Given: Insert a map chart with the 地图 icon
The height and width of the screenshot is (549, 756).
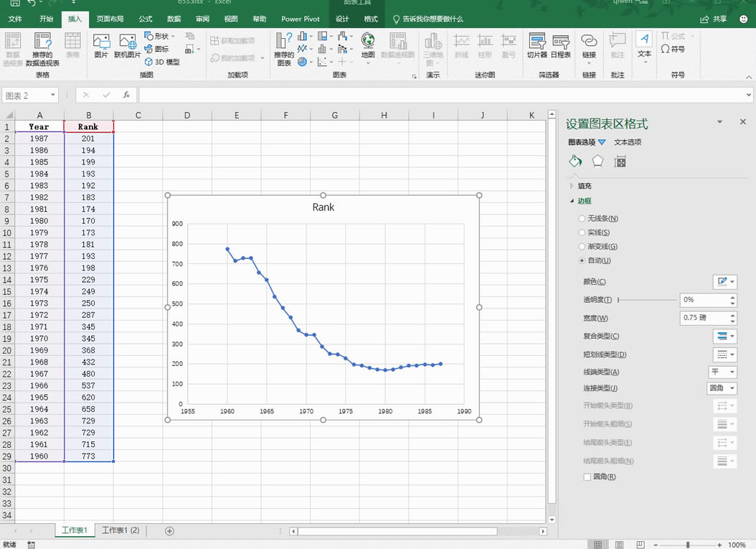Looking at the screenshot, I should point(368,47).
